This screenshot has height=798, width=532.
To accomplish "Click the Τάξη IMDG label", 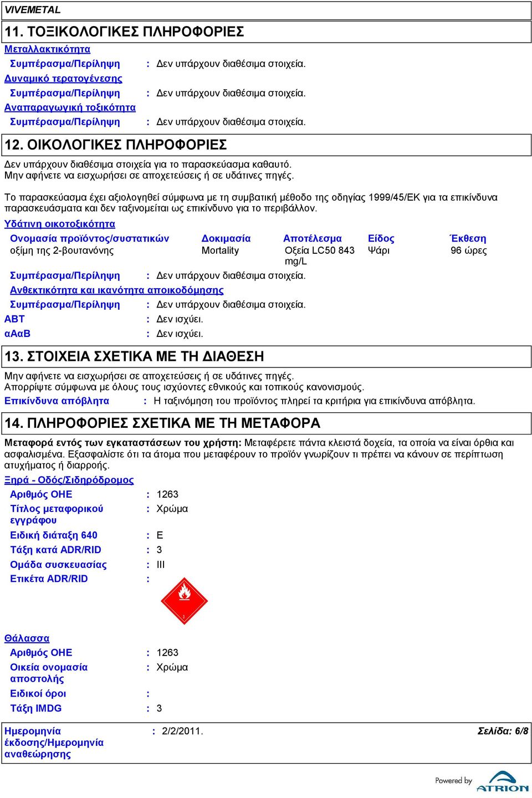I will pyautogui.click(x=36, y=708).
